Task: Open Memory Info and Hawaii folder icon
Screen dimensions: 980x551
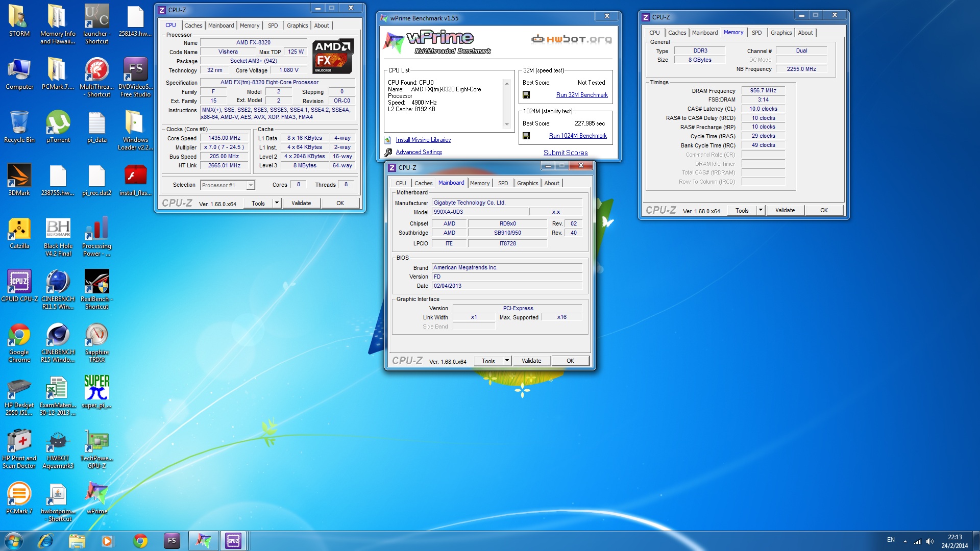Action: 58,24
